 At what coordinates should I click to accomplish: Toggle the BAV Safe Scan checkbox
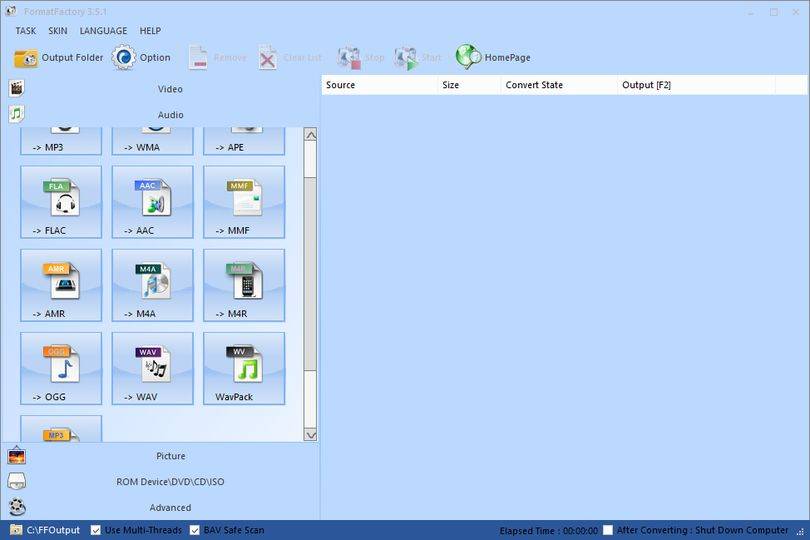coord(194,530)
